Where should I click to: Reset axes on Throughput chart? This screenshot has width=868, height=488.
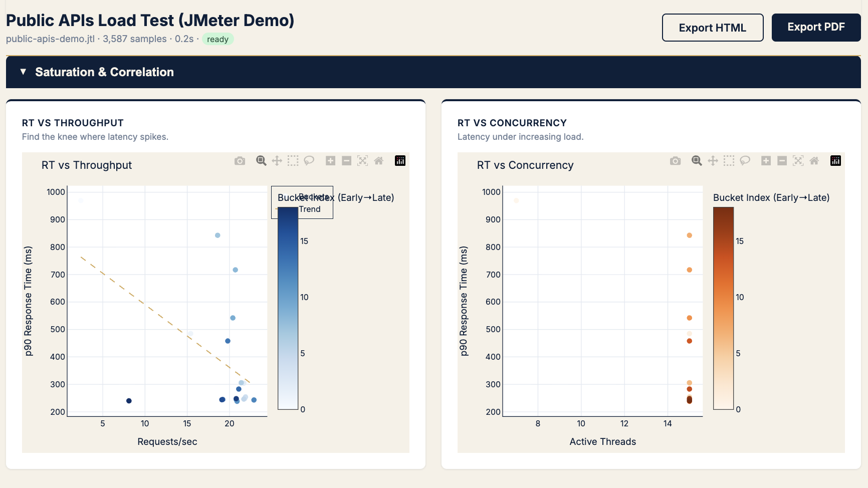pyautogui.click(x=379, y=161)
